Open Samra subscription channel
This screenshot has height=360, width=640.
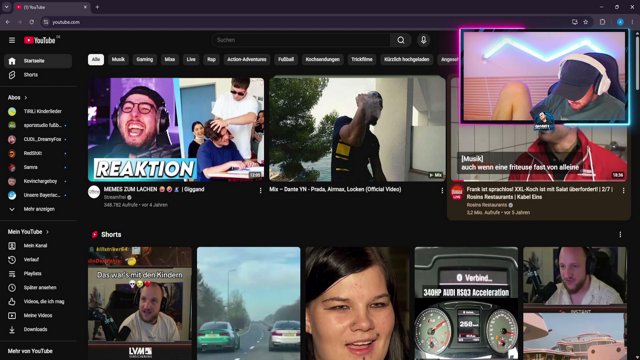point(38,167)
